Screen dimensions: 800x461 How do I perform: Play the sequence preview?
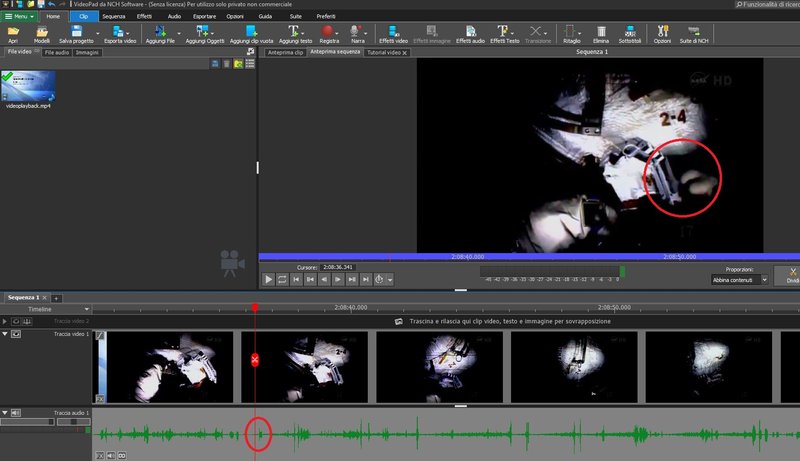click(x=268, y=279)
